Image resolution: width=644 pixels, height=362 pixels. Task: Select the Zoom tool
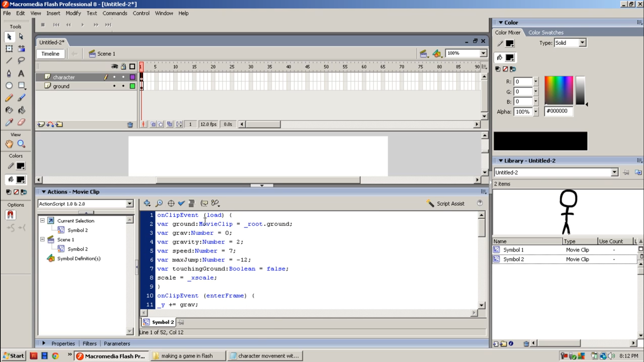coord(21,144)
